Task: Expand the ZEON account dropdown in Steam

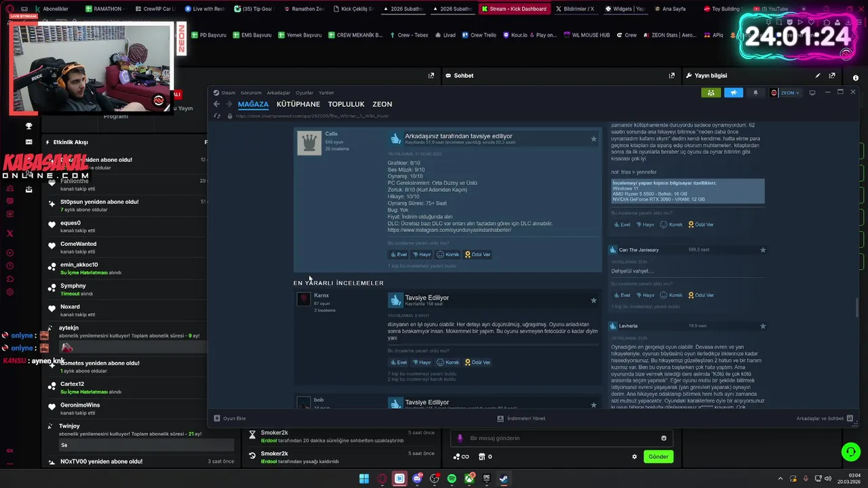Action: [785, 93]
